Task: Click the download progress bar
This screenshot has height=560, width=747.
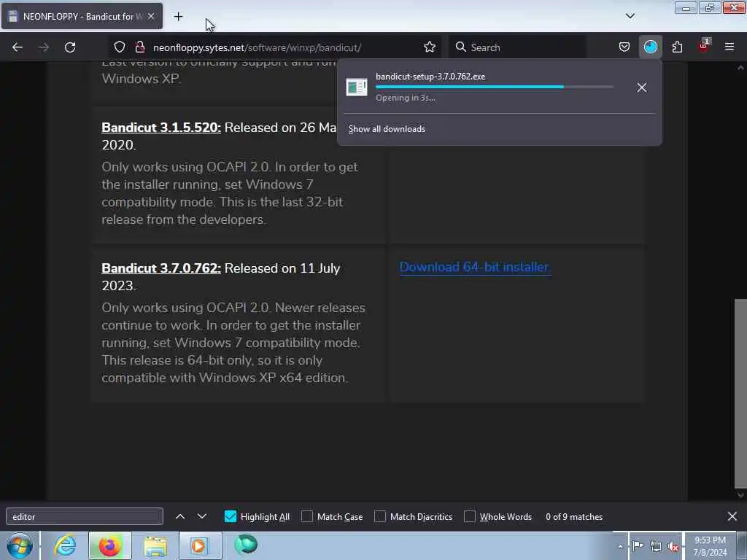Action: point(495,87)
